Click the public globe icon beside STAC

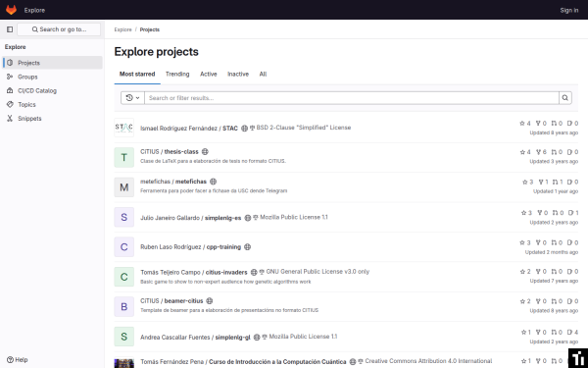click(x=244, y=128)
